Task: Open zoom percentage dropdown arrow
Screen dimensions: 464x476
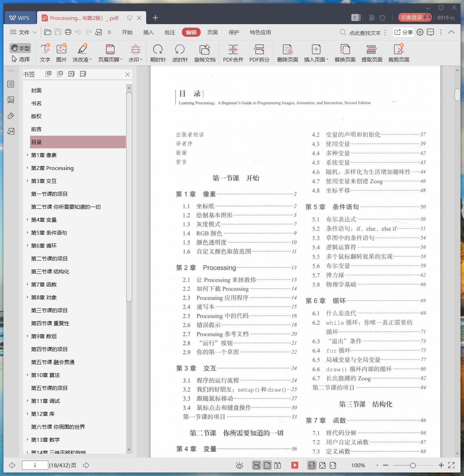Action: point(377,466)
